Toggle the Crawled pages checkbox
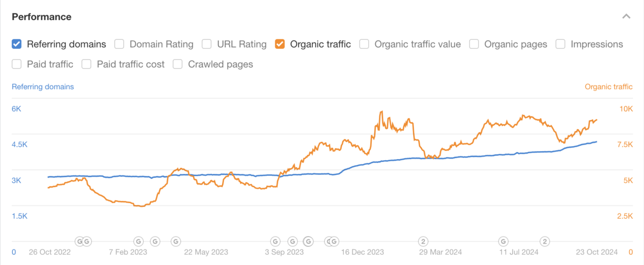644x265 pixels. [178, 65]
